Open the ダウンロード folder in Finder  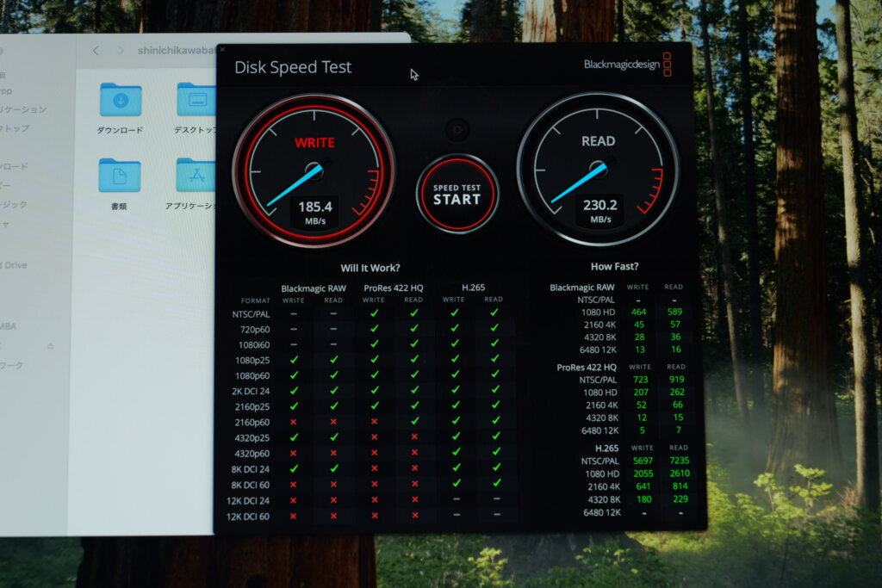click(x=120, y=109)
